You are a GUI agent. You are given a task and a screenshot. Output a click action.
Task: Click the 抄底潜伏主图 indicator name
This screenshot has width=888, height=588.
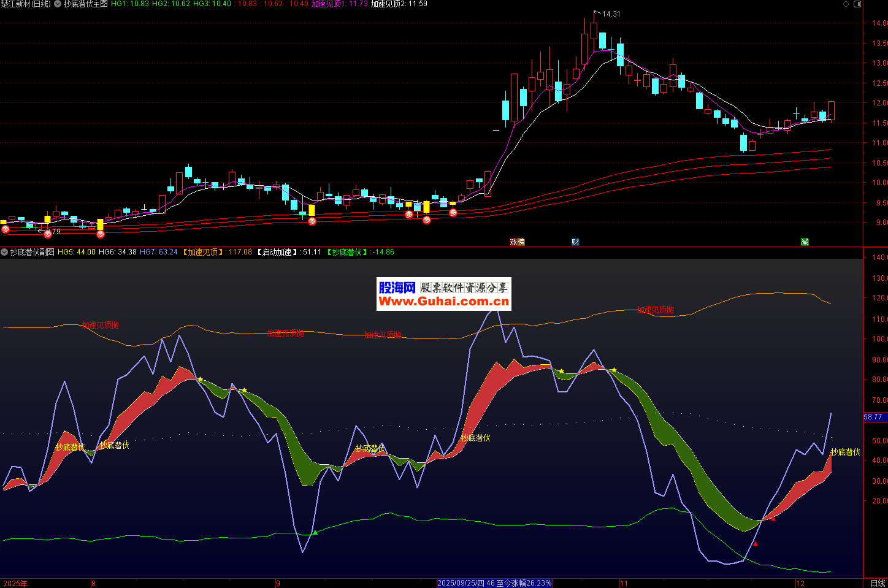(x=85, y=4)
